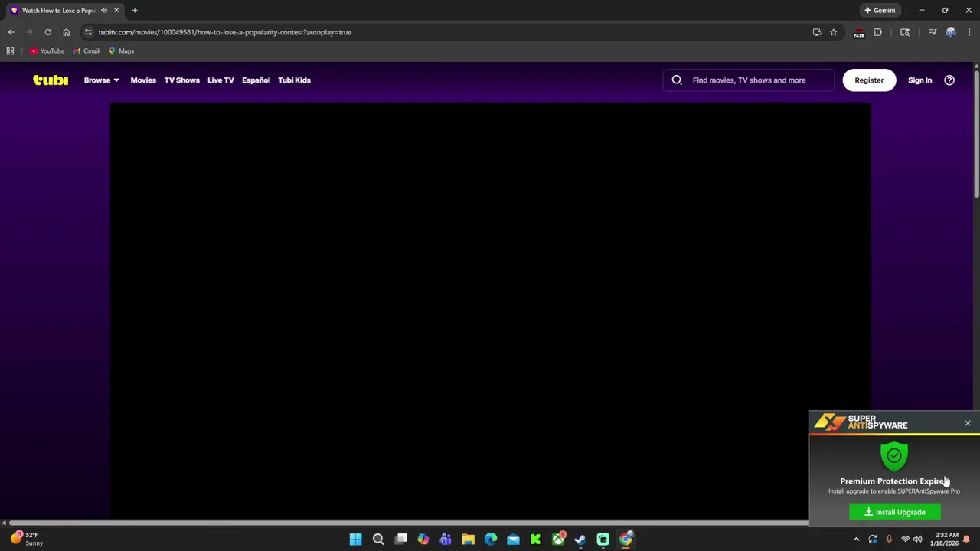980x551 pixels.
Task: Open taskbar volume control
Action: click(x=917, y=540)
